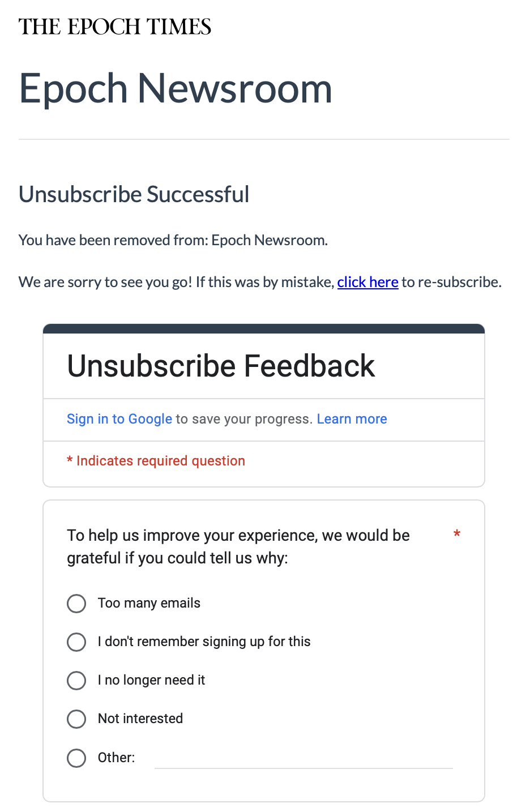This screenshot has height=812, width=530.
Task: Select the "Not interested" reason
Action: coord(76,719)
